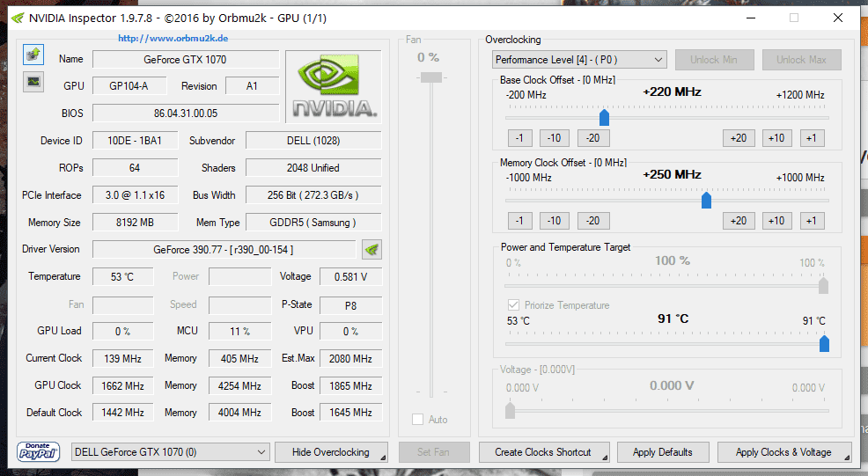Click the Base Clock Offset slider handle
868x476 pixels.
pyautogui.click(x=605, y=117)
